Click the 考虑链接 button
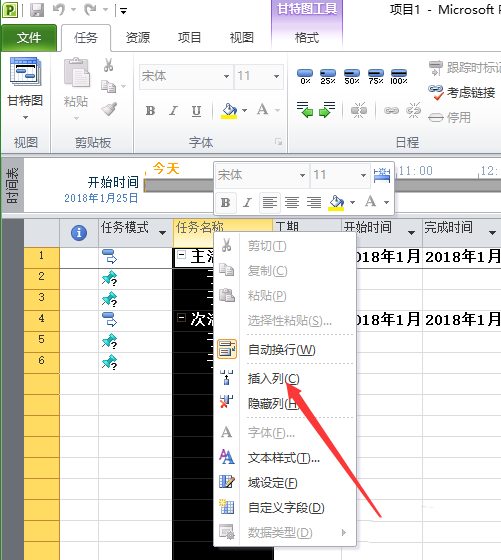 [462, 93]
